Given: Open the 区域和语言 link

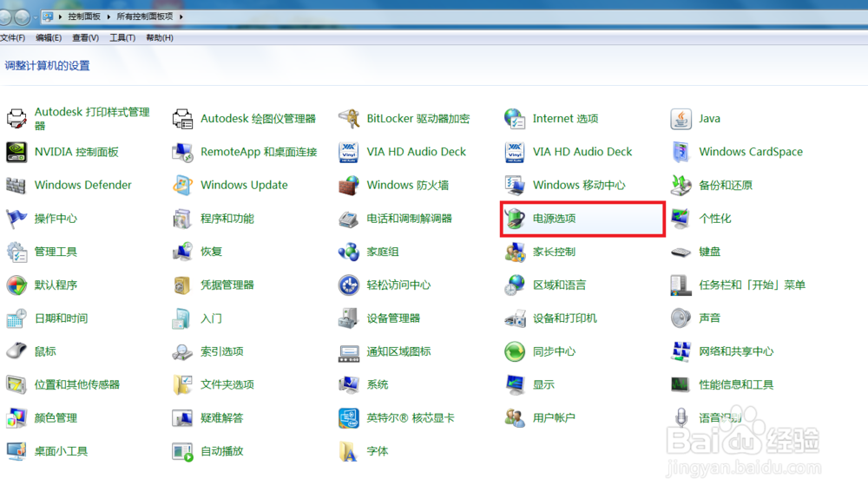Looking at the screenshot, I should (559, 285).
